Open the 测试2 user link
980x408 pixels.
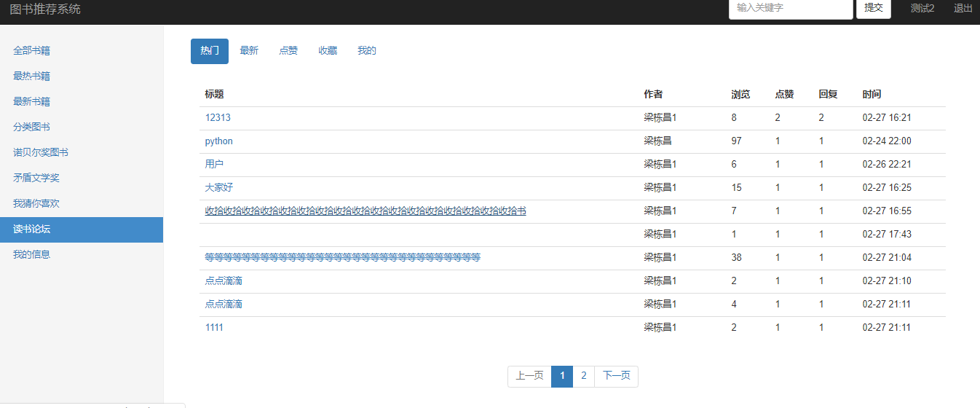click(x=922, y=8)
